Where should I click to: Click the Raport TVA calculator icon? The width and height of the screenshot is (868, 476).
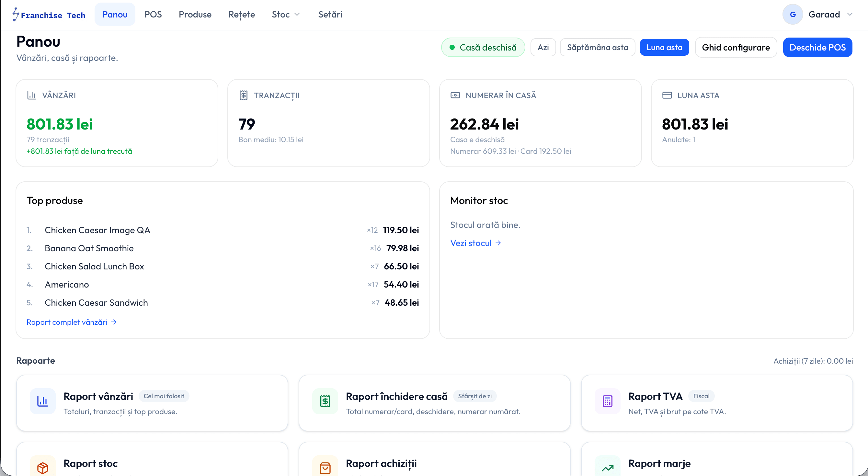coord(607,401)
